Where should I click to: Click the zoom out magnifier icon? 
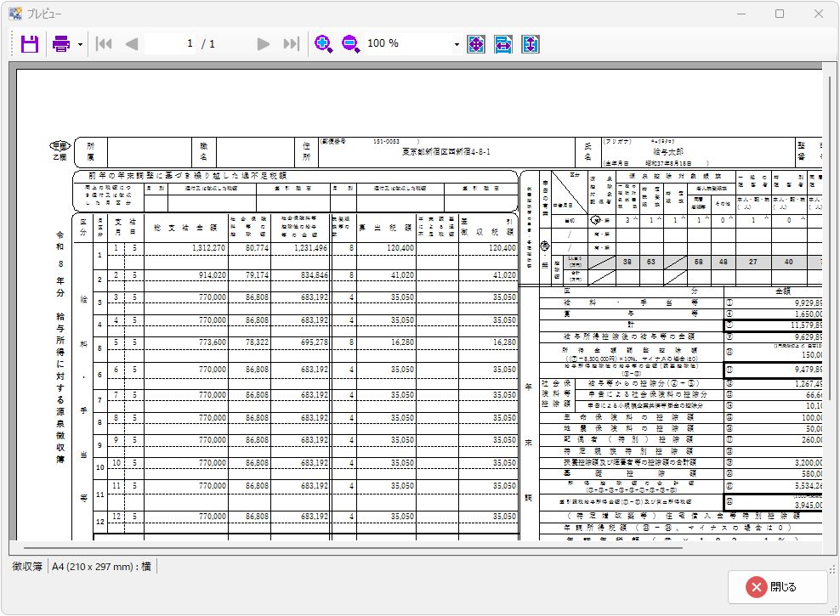coord(350,44)
